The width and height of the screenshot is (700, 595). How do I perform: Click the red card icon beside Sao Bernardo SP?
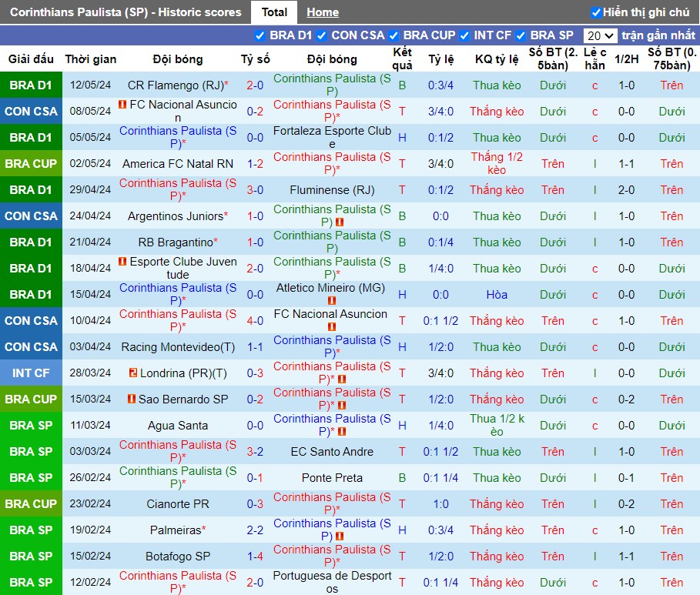(131, 399)
